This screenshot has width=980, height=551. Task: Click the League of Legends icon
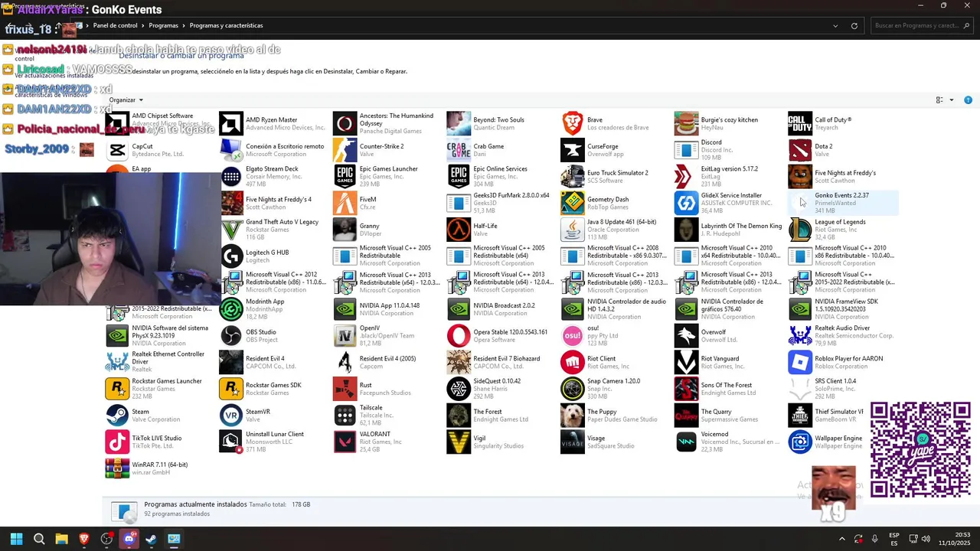click(x=800, y=230)
